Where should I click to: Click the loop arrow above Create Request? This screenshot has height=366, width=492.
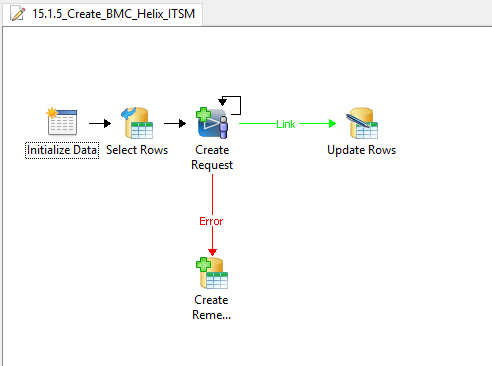(x=230, y=105)
